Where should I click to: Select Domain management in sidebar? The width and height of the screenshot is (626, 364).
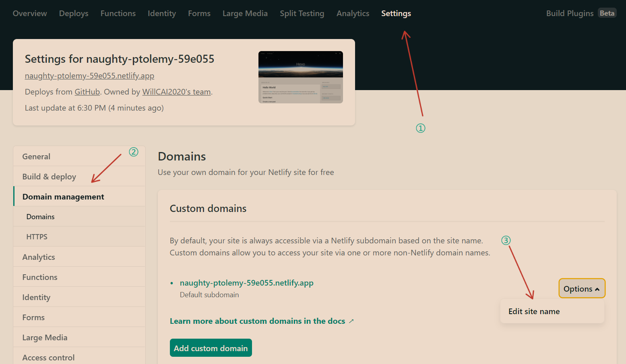(x=79, y=197)
